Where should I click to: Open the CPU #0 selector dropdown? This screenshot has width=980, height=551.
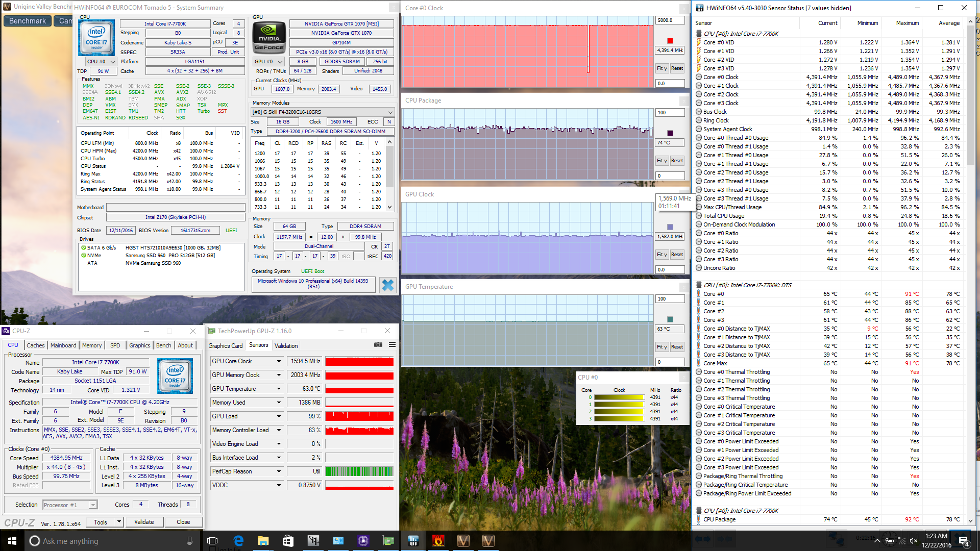(x=102, y=62)
